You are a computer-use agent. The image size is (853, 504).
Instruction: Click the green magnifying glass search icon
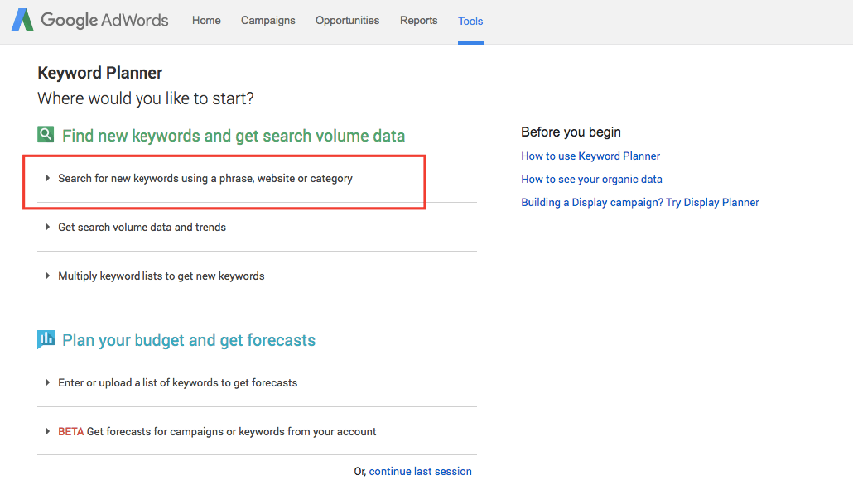46,135
